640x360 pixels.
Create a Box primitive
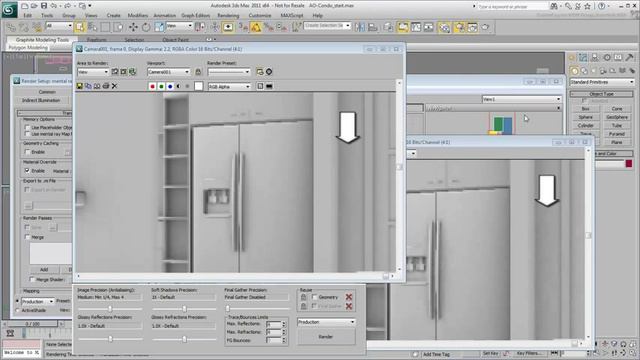coord(586,109)
